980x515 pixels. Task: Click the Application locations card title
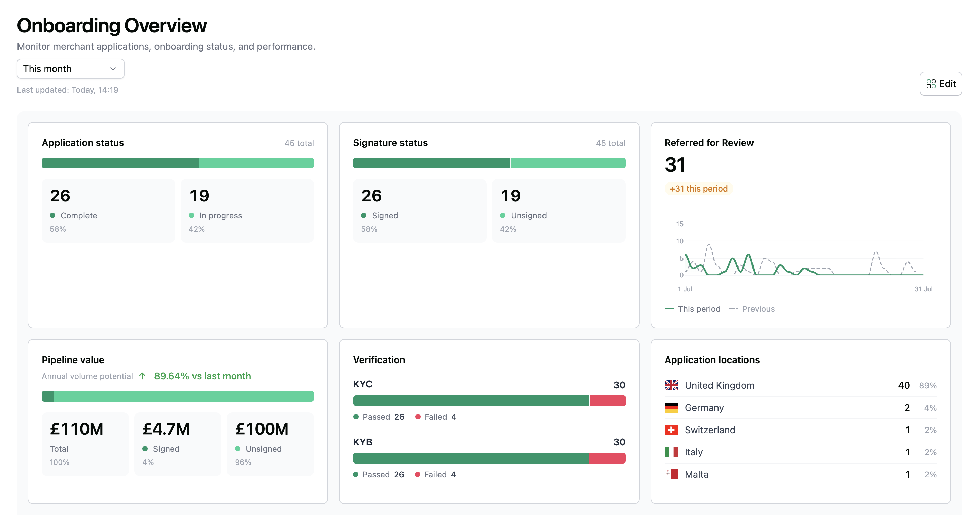click(x=712, y=360)
